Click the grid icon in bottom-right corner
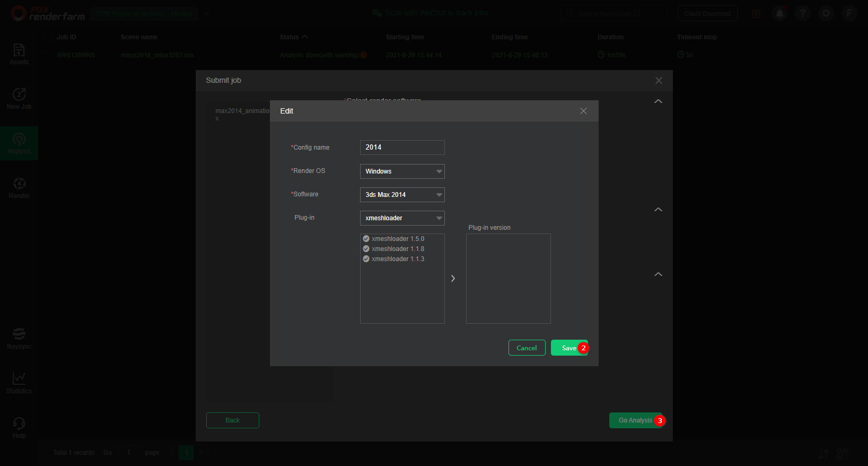Image resolution: width=868 pixels, height=466 pixels. [842, 454]
